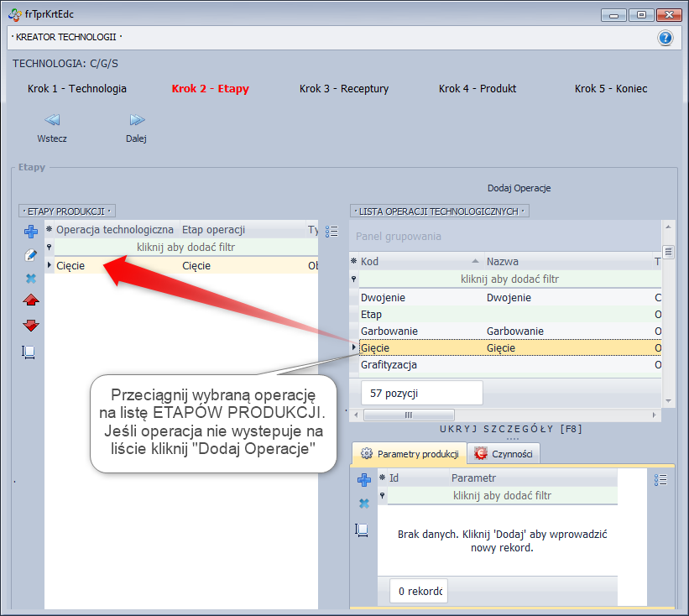Expand the Cięcie row indicator in production stages
Viewport: 689px width, 616px height.
click(x=50, y=266)
